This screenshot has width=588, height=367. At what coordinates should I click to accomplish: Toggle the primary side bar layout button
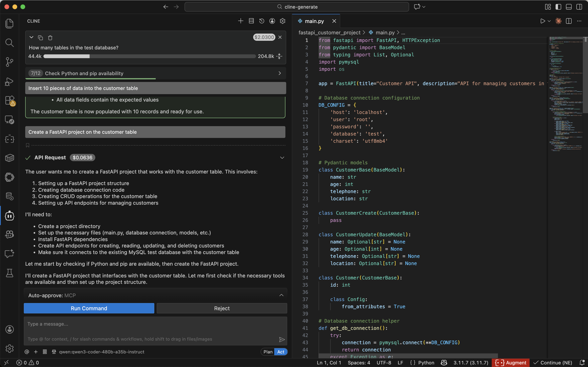pos(558,7)
